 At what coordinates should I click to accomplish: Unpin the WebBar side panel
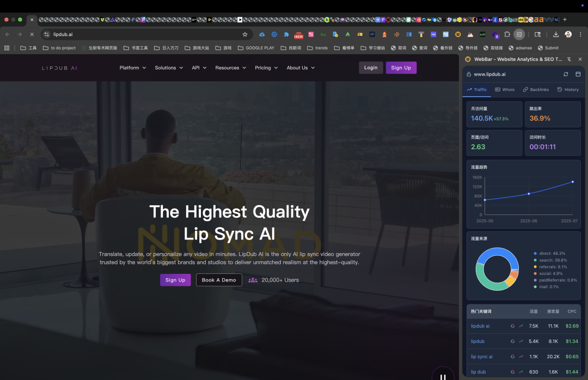[x=569, y=59]
